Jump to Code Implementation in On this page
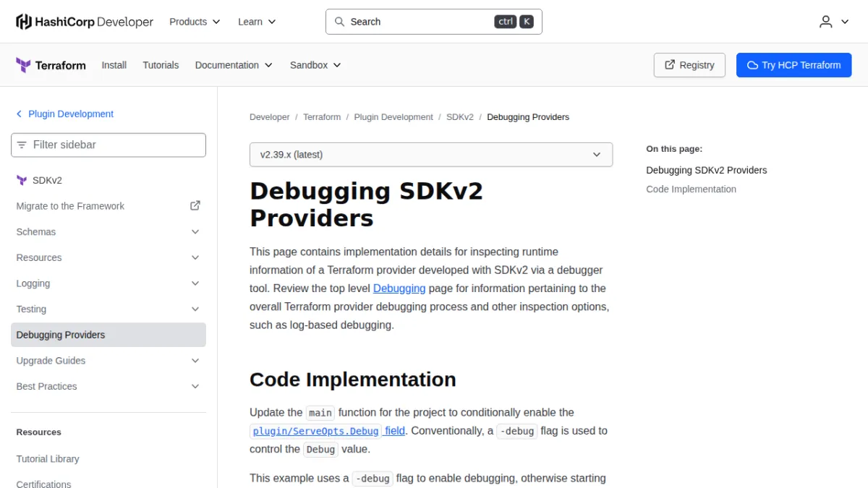 tap(692, 189)
